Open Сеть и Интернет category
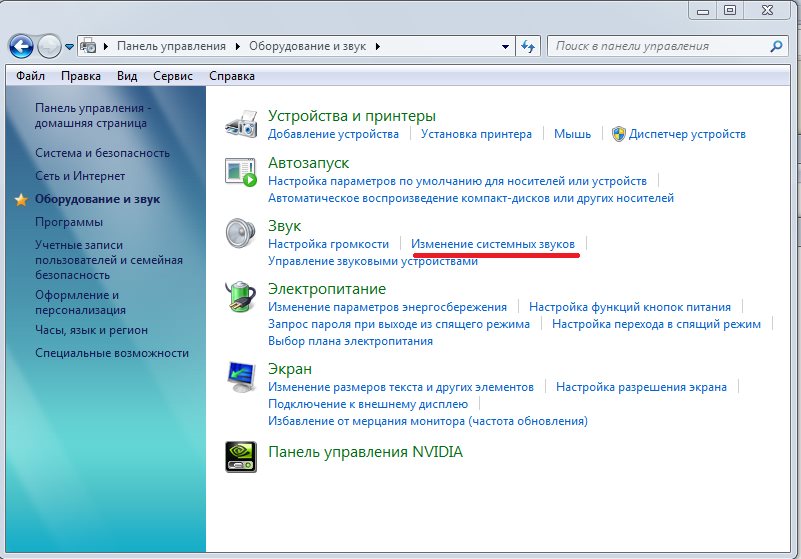 pos(80,176)
